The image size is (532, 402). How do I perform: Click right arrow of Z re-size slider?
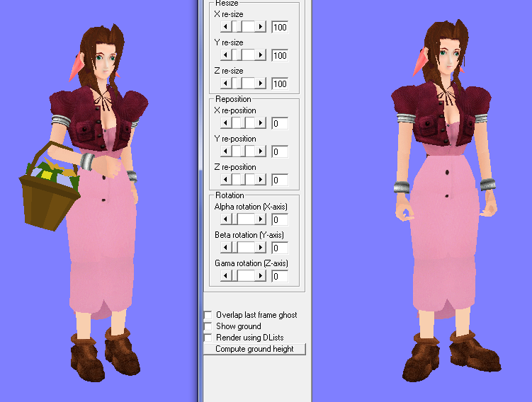(260, 83)
